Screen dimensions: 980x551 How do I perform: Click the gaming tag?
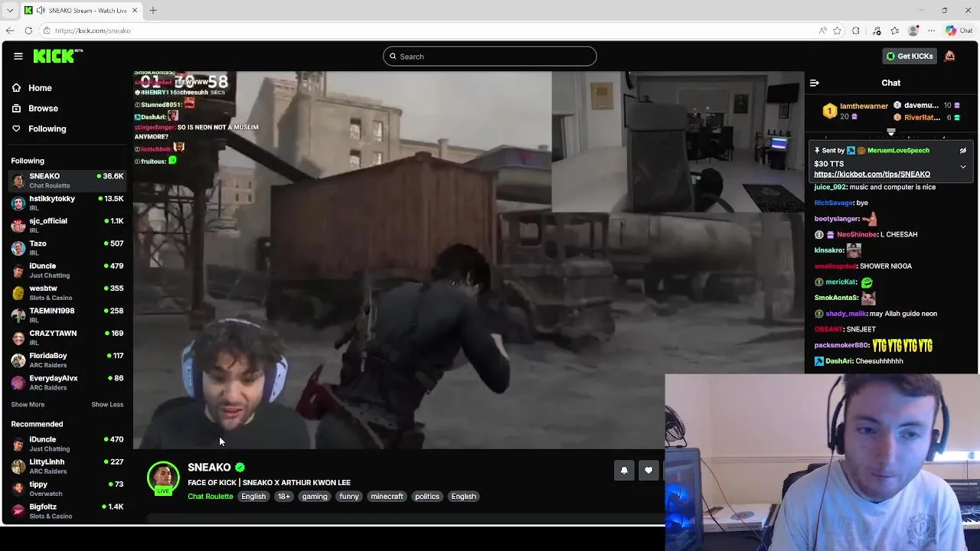(314, 497)
